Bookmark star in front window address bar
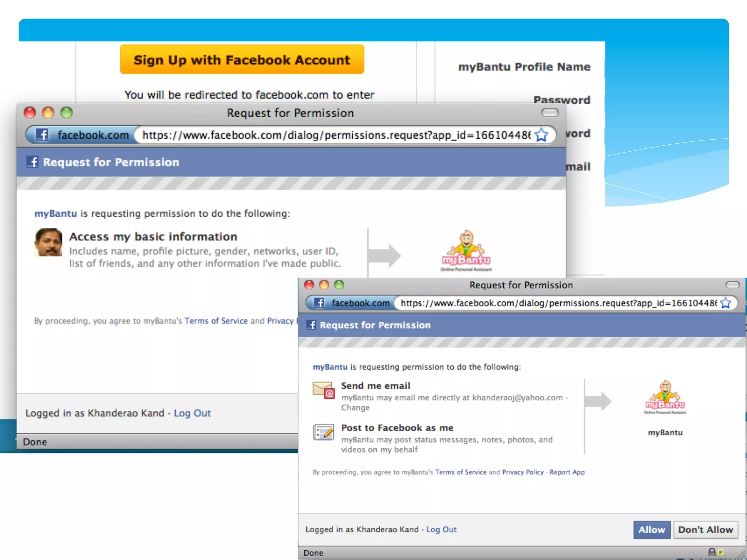The height and width of the screenshot is (560, 747). (x=726, y=303)
